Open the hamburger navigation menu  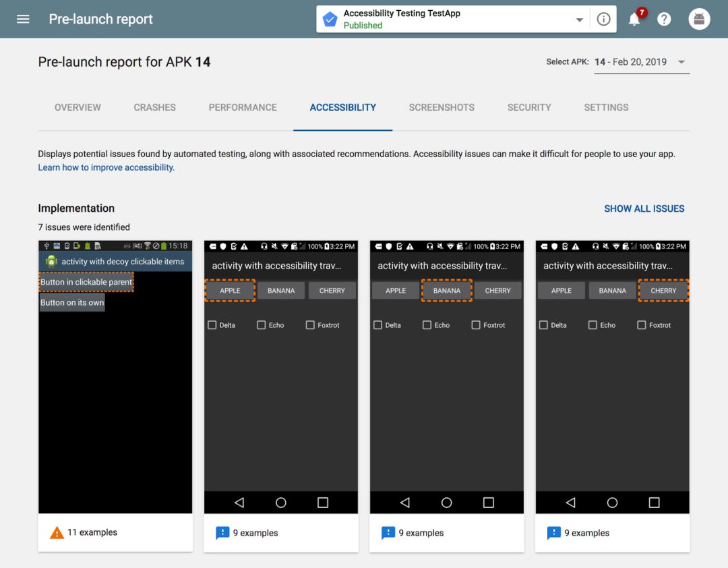[23, 19]
